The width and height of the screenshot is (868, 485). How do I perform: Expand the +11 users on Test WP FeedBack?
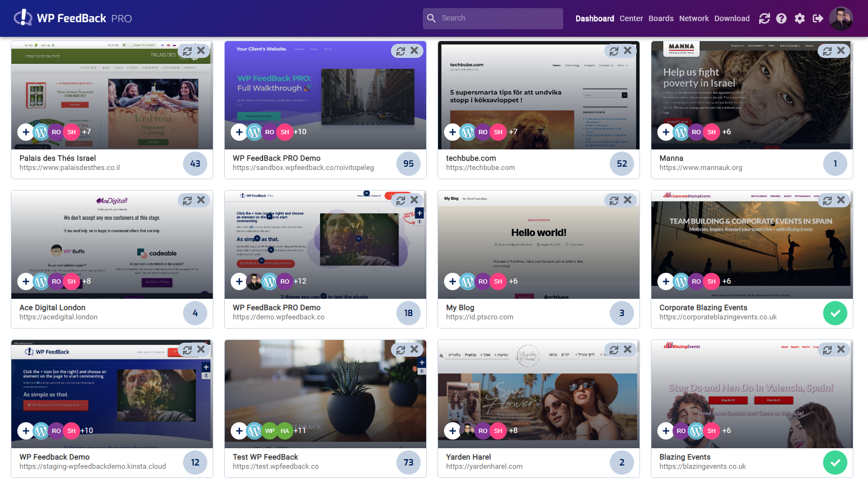[300, 430]
